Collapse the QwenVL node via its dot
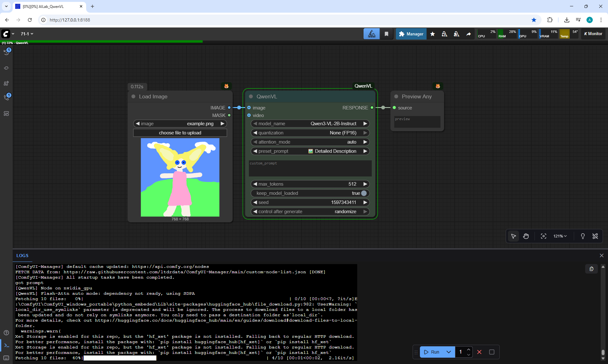 point(251,96)
